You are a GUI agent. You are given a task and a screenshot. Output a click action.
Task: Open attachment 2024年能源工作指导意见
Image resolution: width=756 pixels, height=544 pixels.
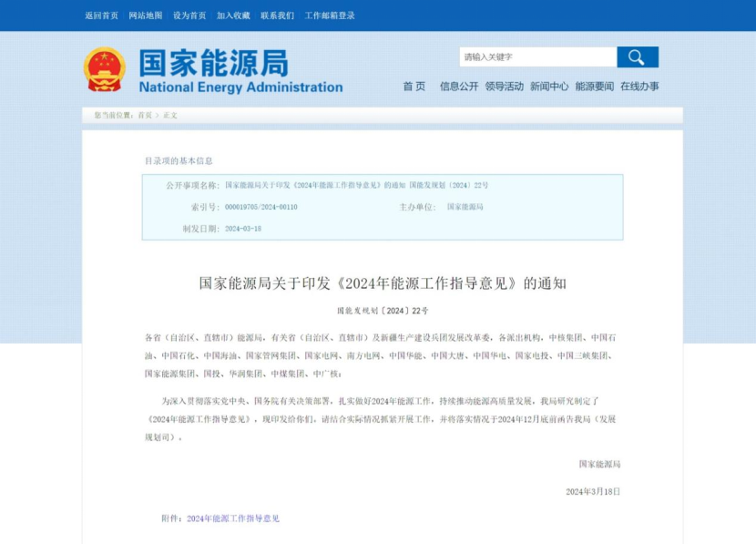click(x=233, y=518)
